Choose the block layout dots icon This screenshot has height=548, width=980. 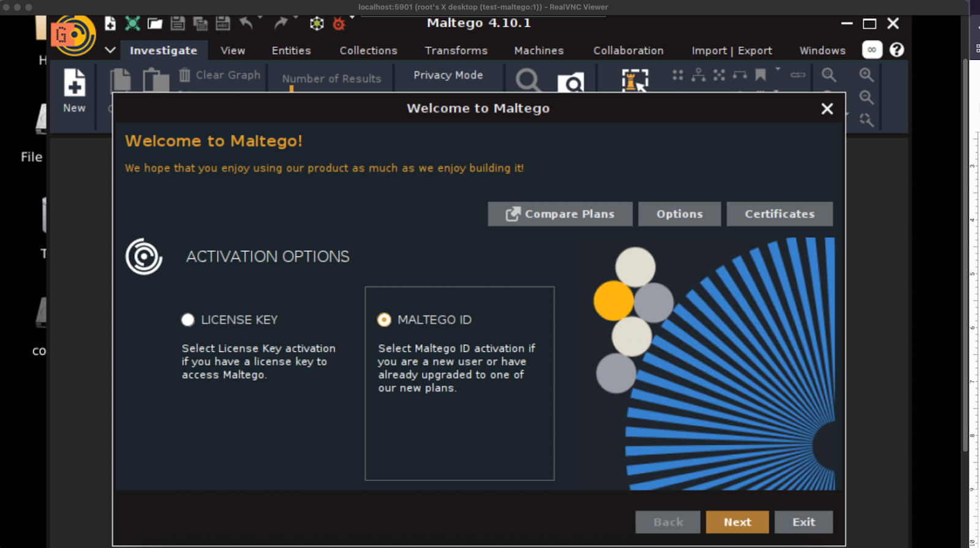677,75
